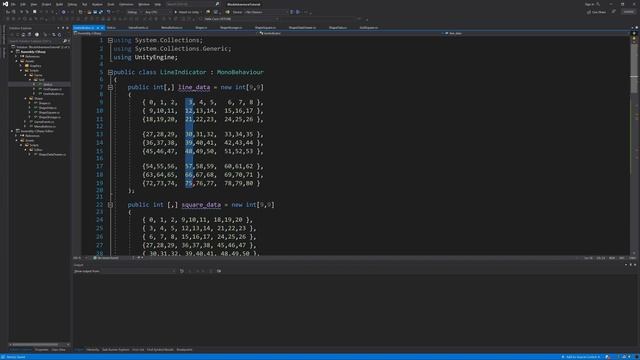The image size is (640, 360).
Task: Open the LineIndicator type navigation dropdown
Action: (351, 33)
